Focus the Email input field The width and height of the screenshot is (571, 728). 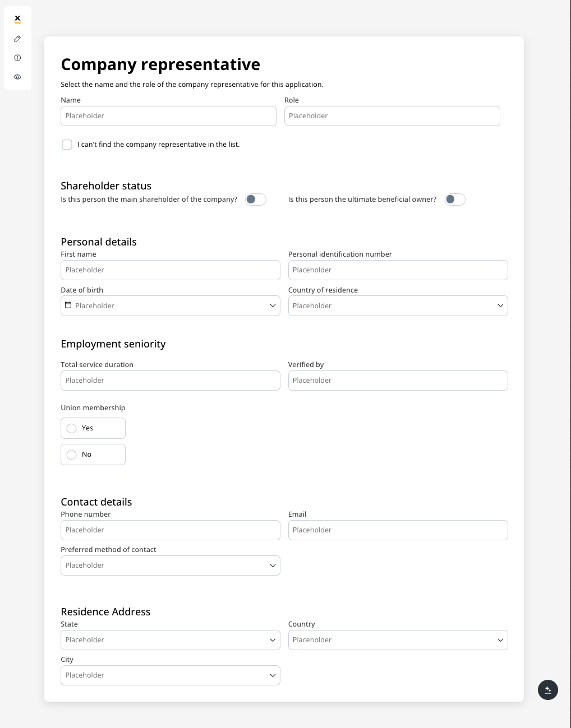[x=398, y=530]
